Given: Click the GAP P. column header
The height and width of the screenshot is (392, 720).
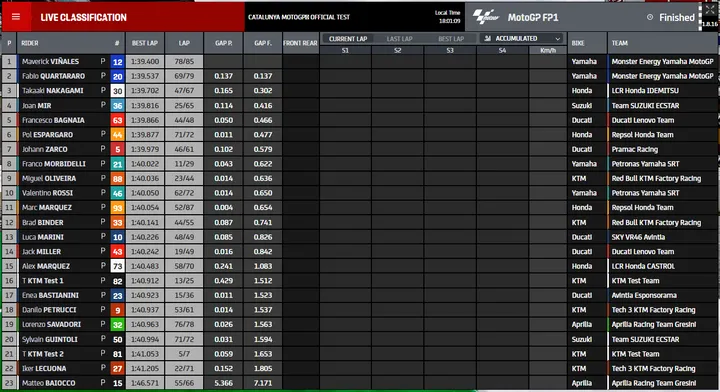Looking at the screenshot, I should pyautogui.click(x=224, y=43).
